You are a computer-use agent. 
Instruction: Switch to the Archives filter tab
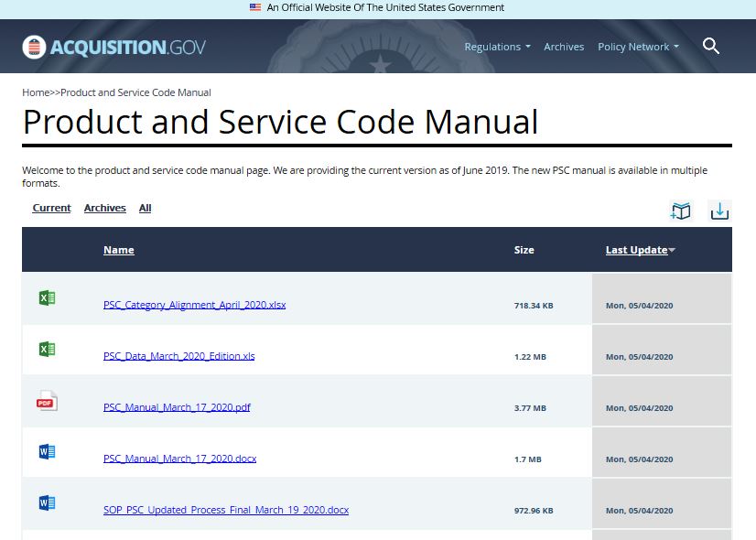[104, 208]
